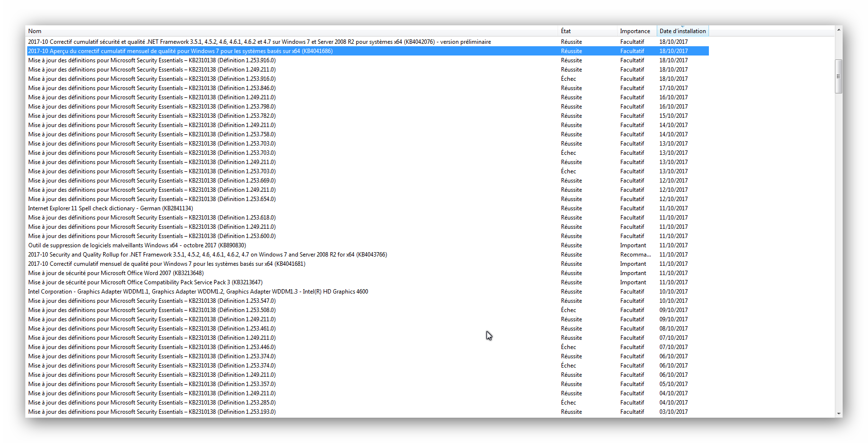Select the KB4041681 Correctif cumulatif mensuel row

pyautogui.click(x=166, y=264)
